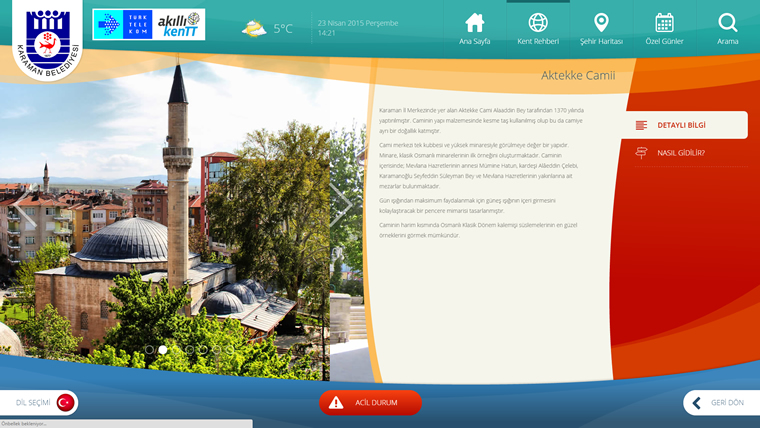Screen dimensions: 760x428
Task: Show next photo with right arrow
Action: click(x=341, y=206)
